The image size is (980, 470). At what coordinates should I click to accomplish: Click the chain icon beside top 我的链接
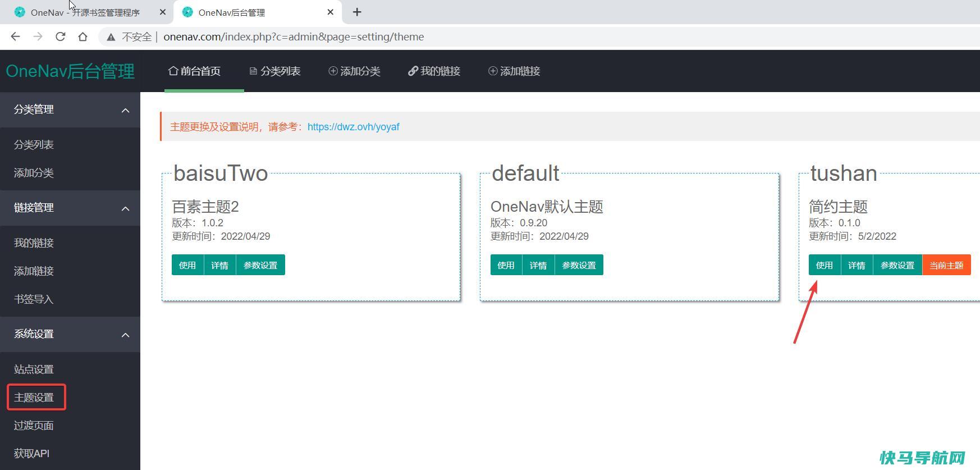pos(413,71)
